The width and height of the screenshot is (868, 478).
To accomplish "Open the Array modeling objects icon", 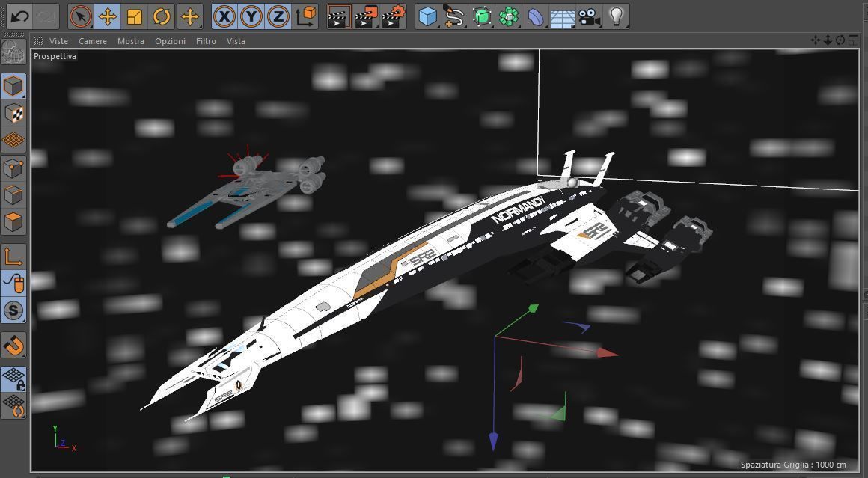I will coord(509,16).
